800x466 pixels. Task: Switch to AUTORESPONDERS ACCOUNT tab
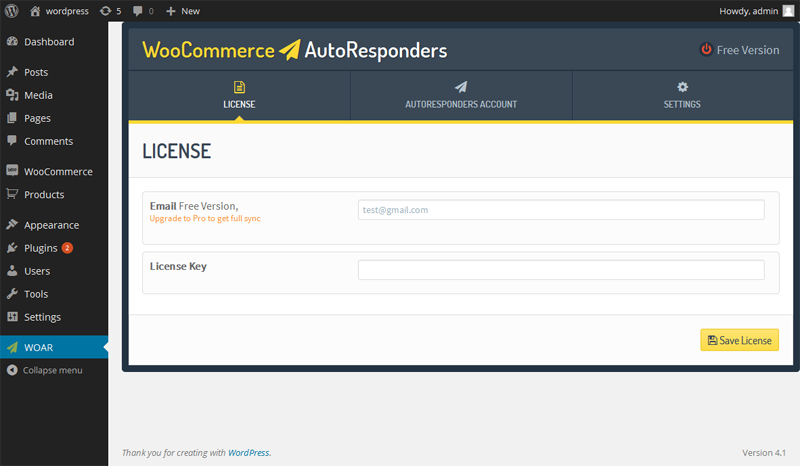point(461,95)
